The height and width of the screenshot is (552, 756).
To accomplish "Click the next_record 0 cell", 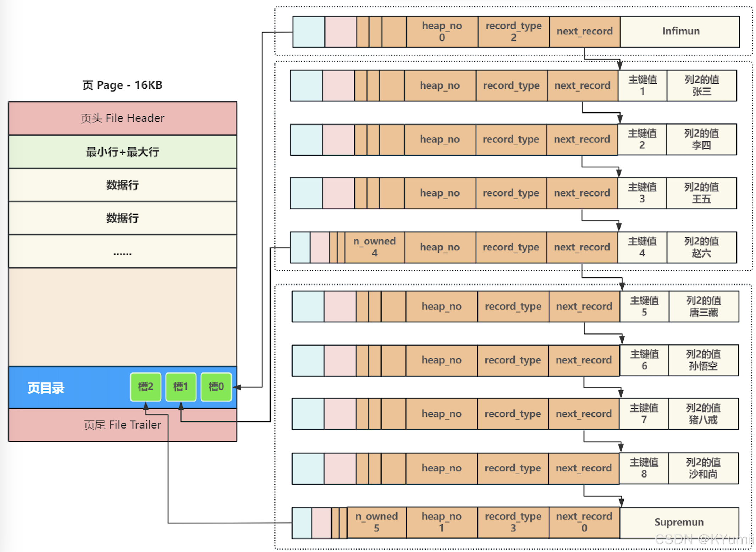I will point(584,523).
